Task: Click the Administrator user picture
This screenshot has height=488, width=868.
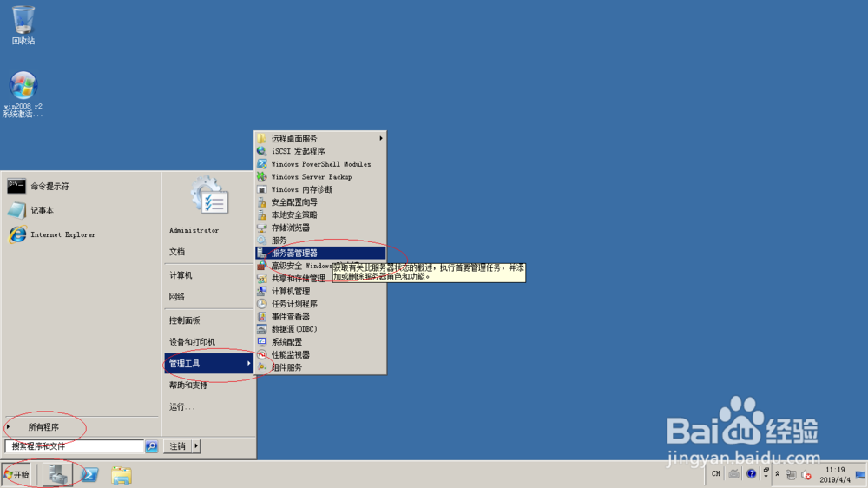Action: click(210, 195)
